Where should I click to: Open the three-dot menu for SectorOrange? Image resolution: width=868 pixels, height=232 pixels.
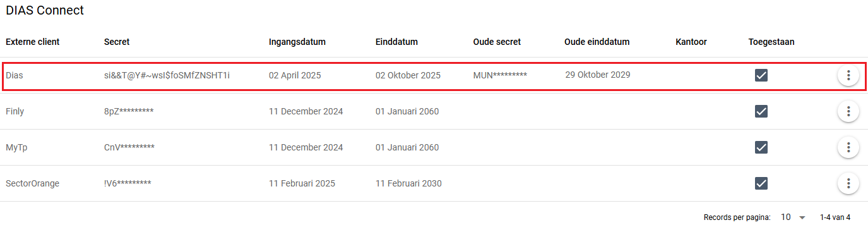click(848, 183)
